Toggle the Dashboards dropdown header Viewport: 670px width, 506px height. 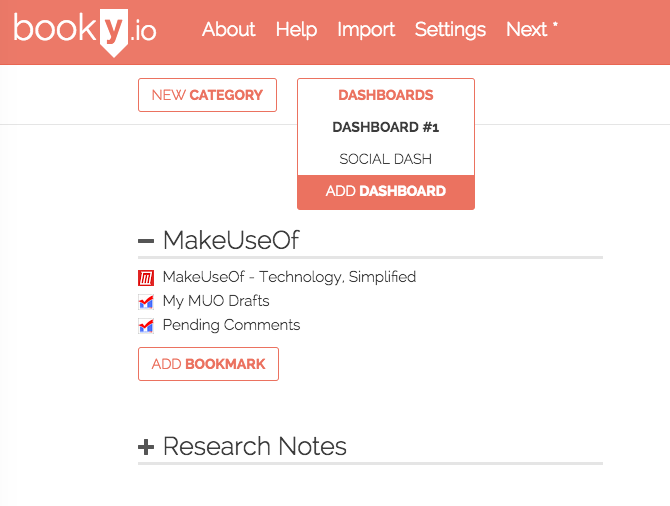tap(385, 95)
